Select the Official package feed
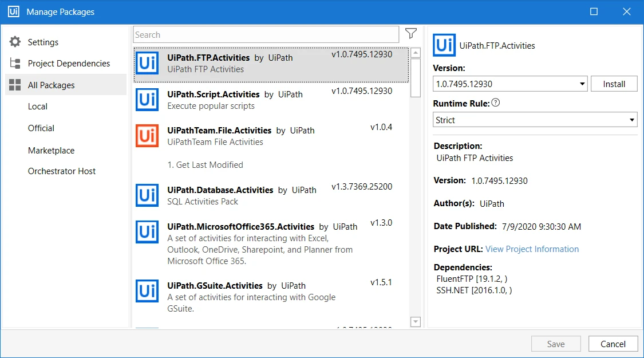 [41, 128]
